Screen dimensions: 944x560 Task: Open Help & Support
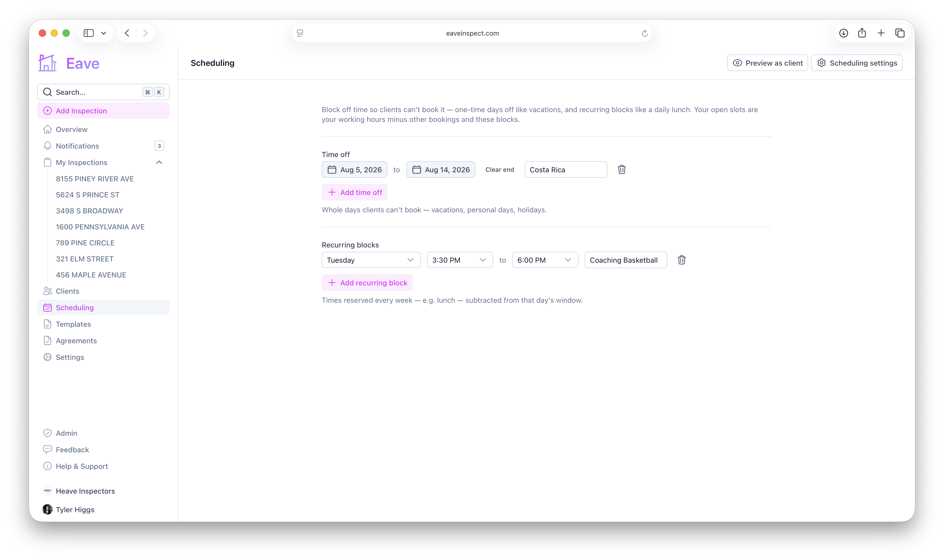(x=103, y=466)
